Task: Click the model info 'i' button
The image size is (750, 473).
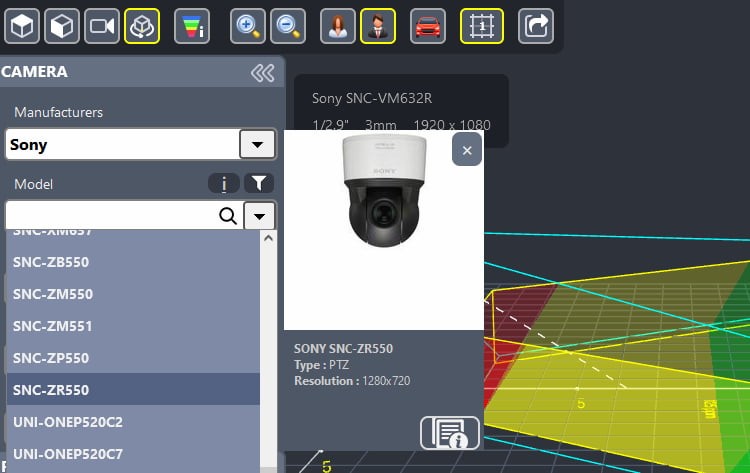Action: 224,183
